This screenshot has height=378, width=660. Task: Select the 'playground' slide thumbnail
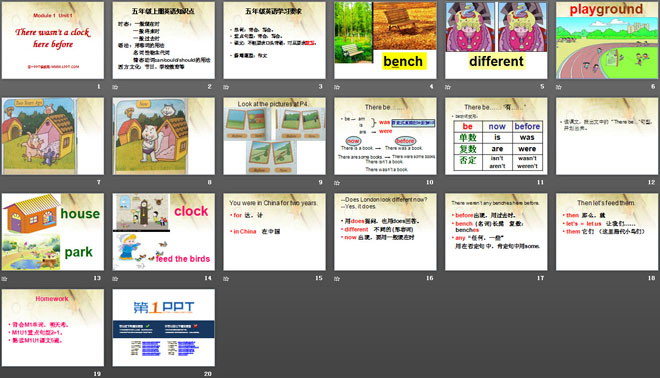[607, 40]
